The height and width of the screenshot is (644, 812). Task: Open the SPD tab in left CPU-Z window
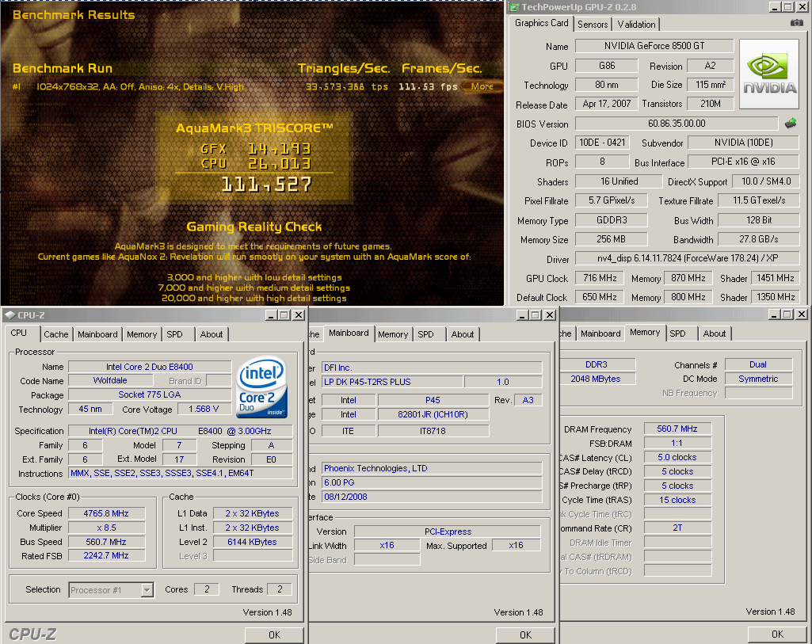[174, 334]
